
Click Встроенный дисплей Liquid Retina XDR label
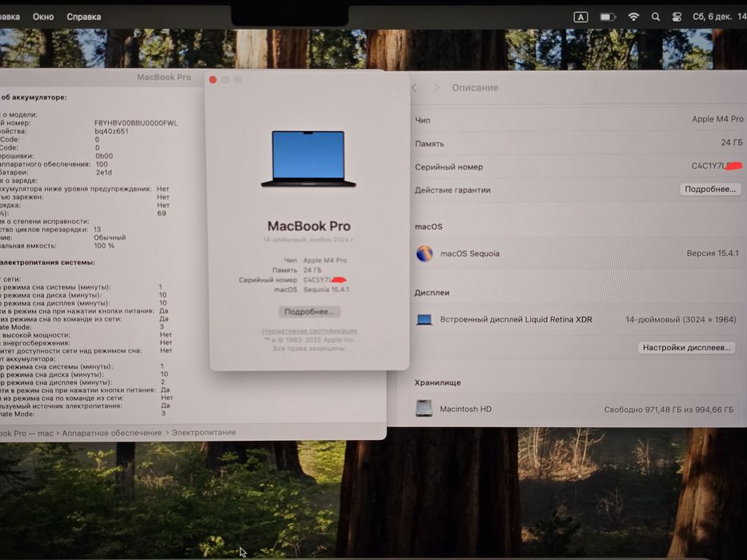(516, 319)
